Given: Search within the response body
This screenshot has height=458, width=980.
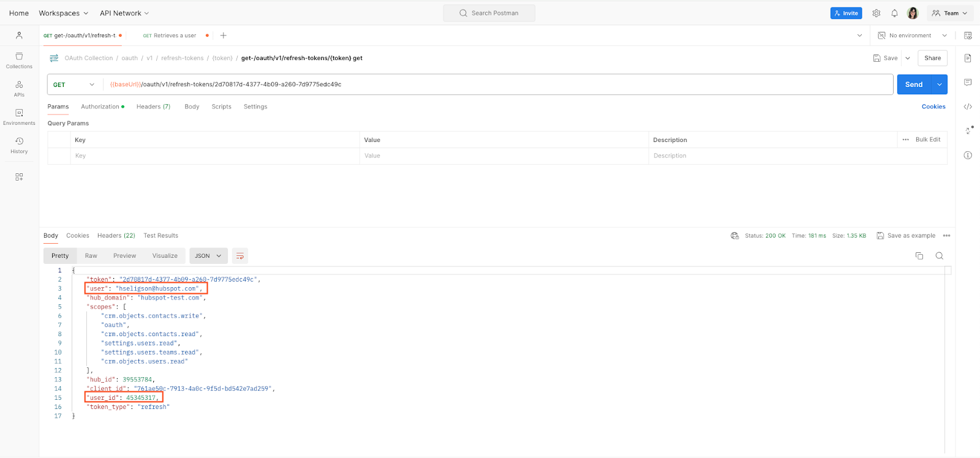Looking at the screenshot, I should (939, 256).
